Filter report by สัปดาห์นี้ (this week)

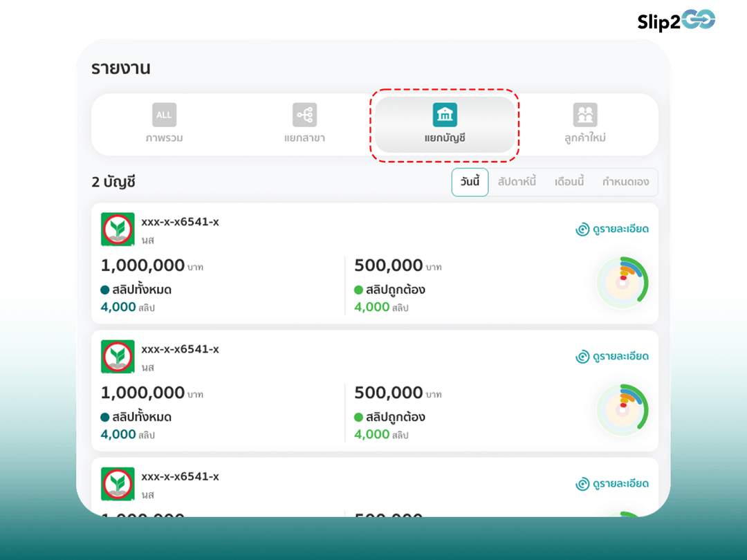tap(517, 182)
